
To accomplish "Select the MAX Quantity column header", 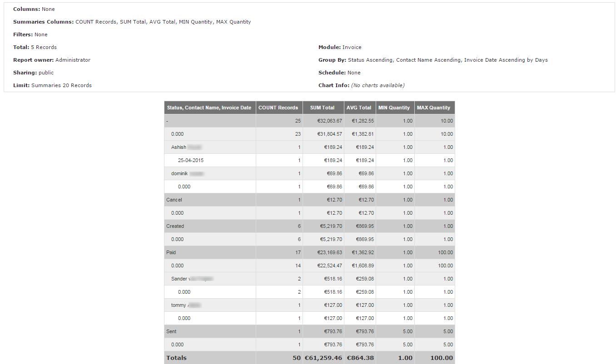I will click(433, 108).
